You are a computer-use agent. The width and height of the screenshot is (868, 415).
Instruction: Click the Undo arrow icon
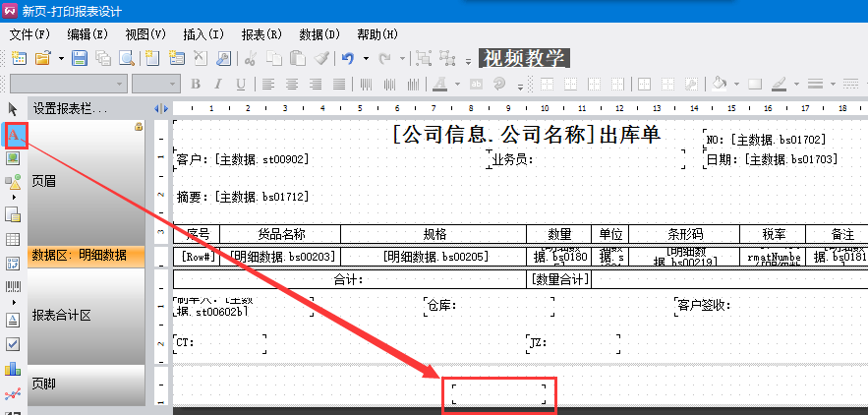[x=347, y=58]
